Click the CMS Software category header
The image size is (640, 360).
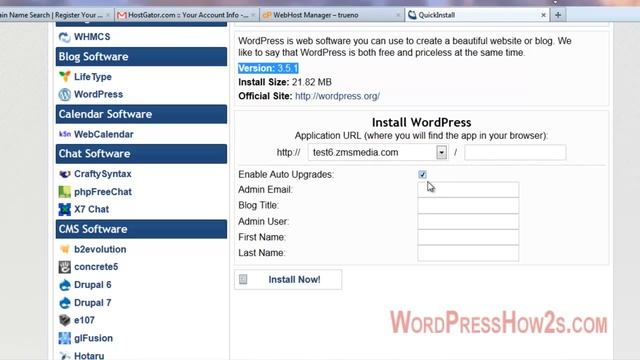click(141, 229)
